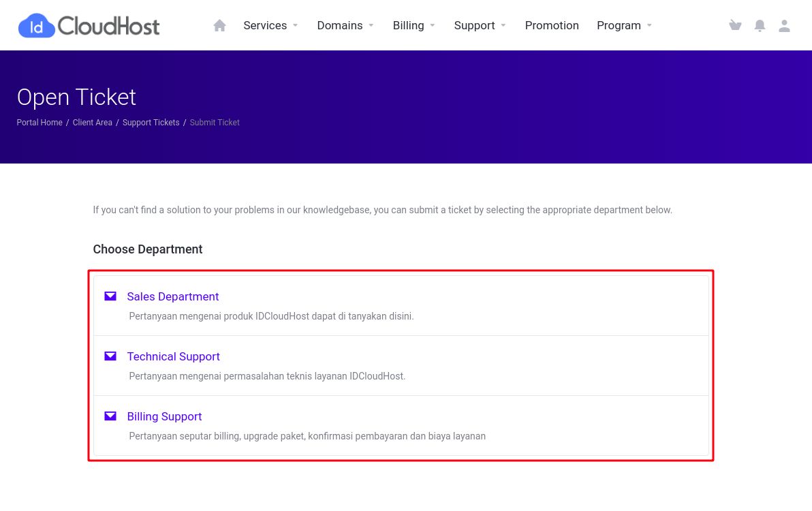
Task: Navigate to Portal Home breadcrumb
Action: (39, 122)
